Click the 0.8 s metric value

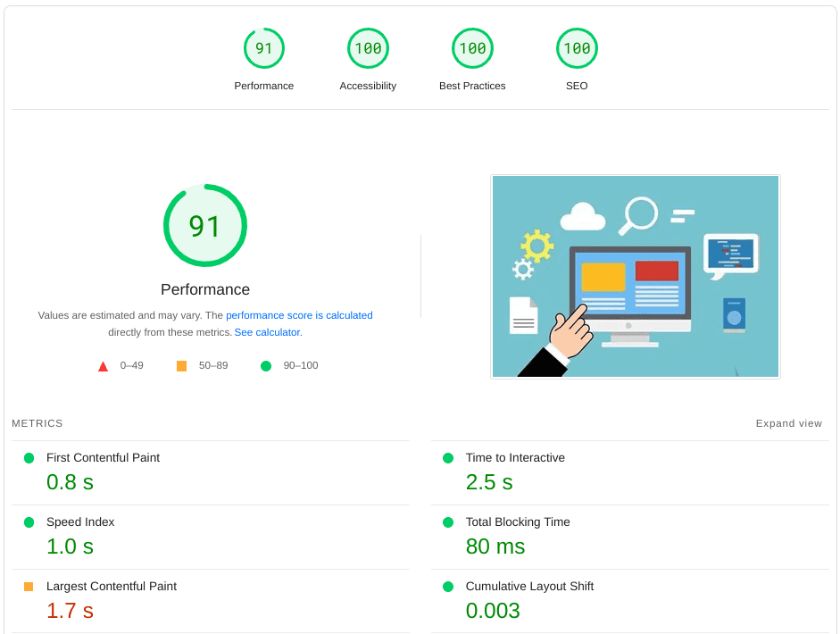[70, 482]
